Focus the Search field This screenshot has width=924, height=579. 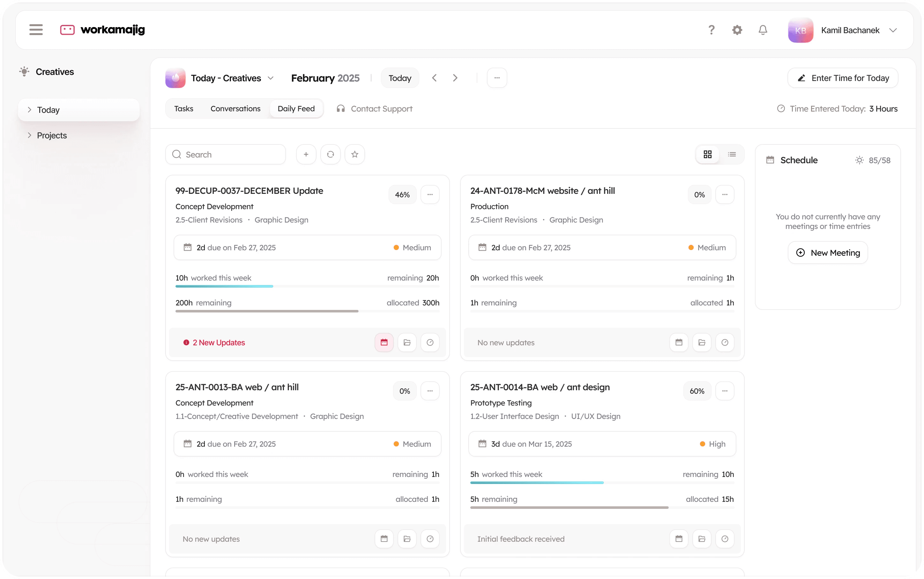[x=226, y=154]
